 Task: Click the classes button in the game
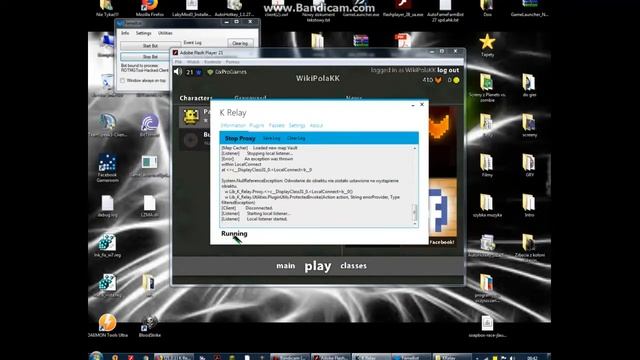(x=353, y=266)
